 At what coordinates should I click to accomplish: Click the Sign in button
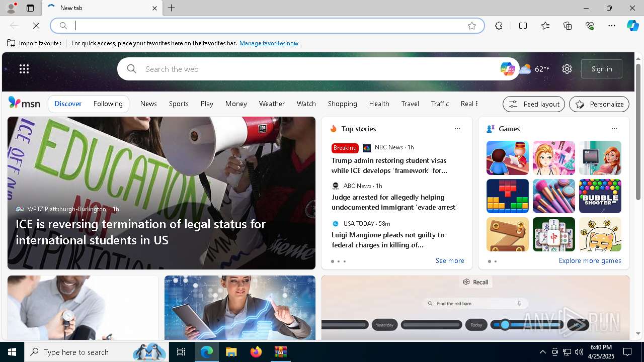point(602,69)
